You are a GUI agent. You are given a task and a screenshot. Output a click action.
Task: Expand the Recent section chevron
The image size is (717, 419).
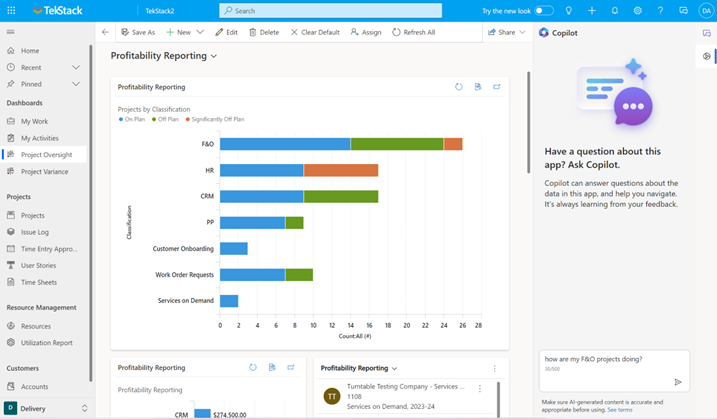76,67
